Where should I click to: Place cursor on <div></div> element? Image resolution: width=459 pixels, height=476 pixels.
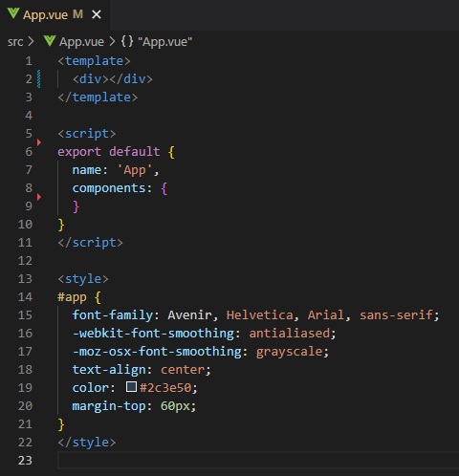pyautogui.click(x=113, y=79)
